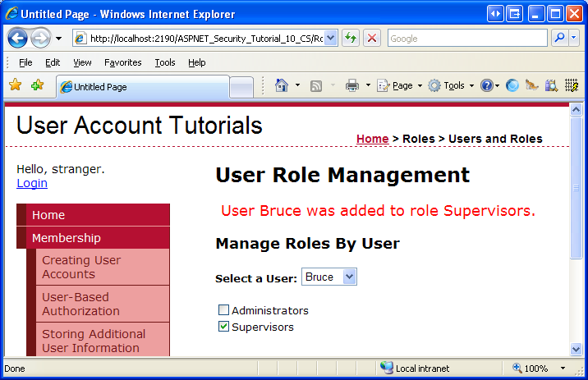Run search with the magnifier icon
This screenshot has height=380, width=588.
pos(559,38)
